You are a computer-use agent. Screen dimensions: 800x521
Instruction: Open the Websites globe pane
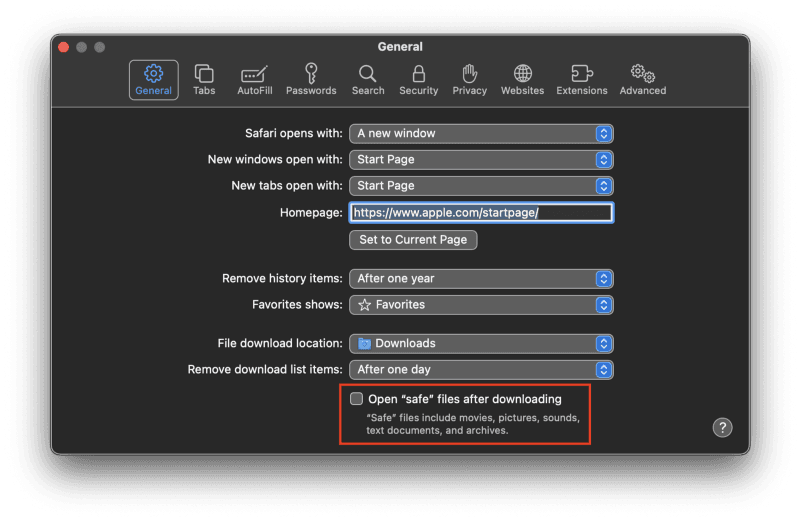click(x=522, y=79)
